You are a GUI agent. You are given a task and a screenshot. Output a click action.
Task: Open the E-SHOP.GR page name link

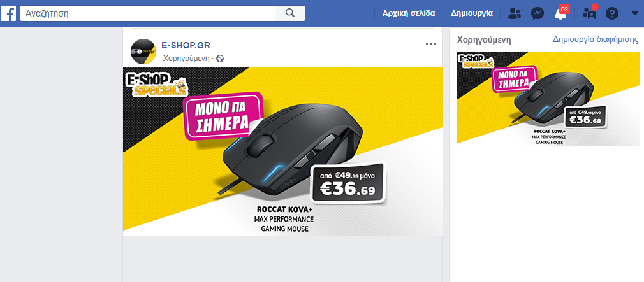(x=186, y=45)
